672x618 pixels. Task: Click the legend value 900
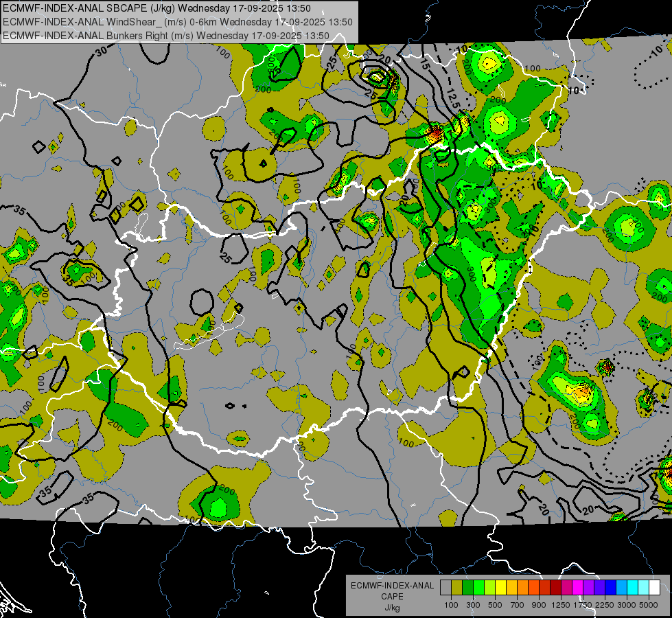click(539, 605)
